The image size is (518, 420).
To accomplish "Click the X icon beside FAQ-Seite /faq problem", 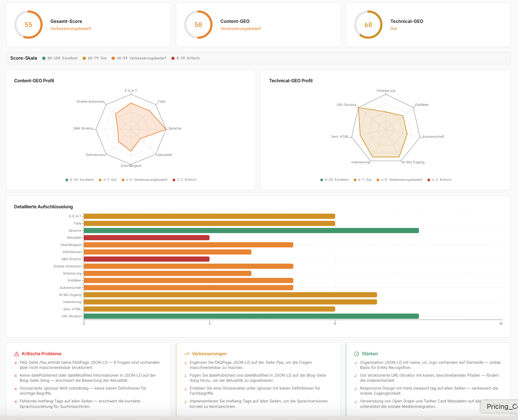I will pyautogui.click(x=16, y=363).
